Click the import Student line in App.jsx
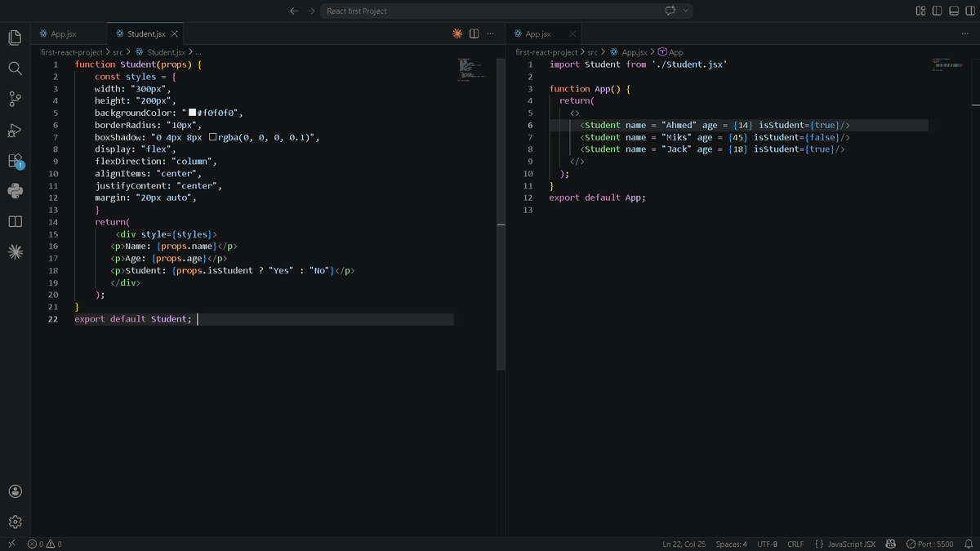Viewport: 980px width, 551px height. coord(639,64)
